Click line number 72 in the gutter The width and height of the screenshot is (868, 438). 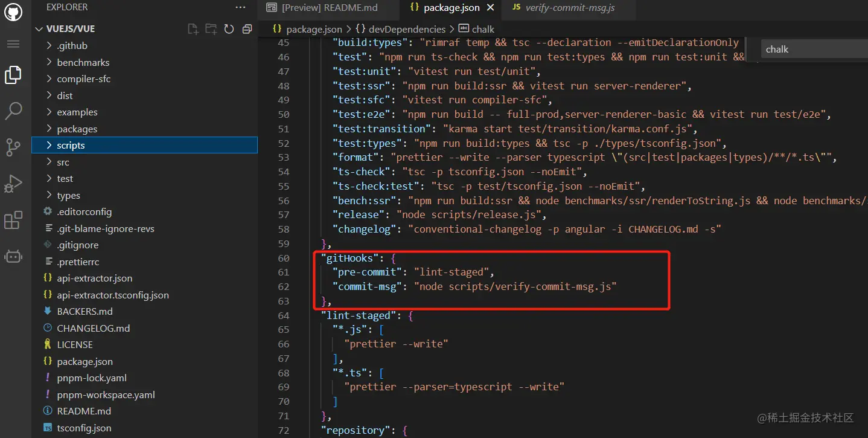click(283, 430)
